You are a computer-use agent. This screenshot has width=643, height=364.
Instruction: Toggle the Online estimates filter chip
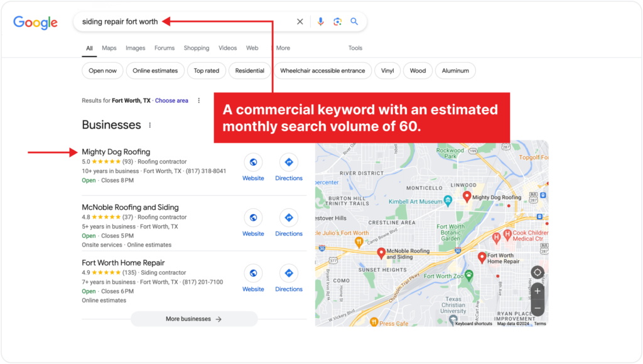[155, 70]
